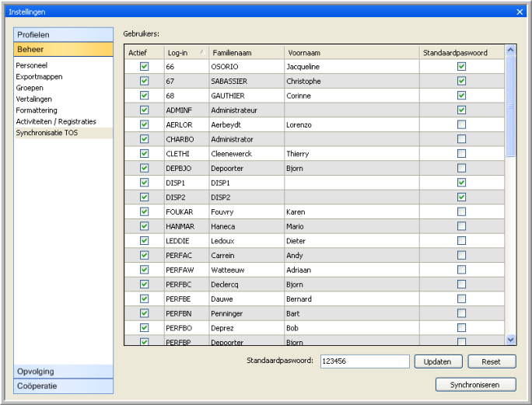Open the Opvolging panel
This screenshot has height=405, width=532.
click(x=64, y=372)
